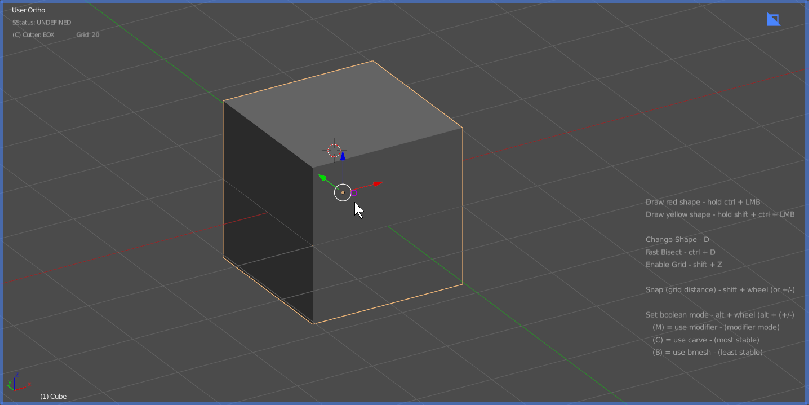Click the white circle at the manipulator center
The height and width of the screenshot is (405, 809).
tap(342, 191)
